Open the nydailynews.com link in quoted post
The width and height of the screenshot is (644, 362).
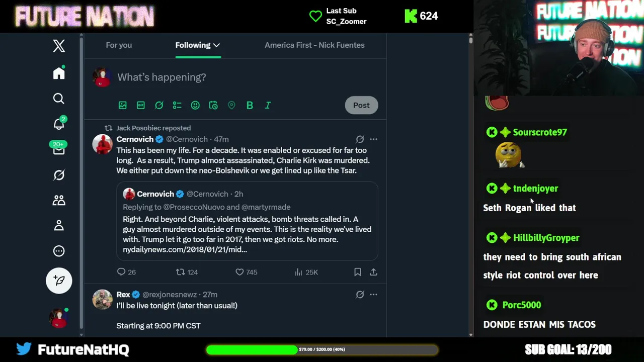(x=185, y=249)
